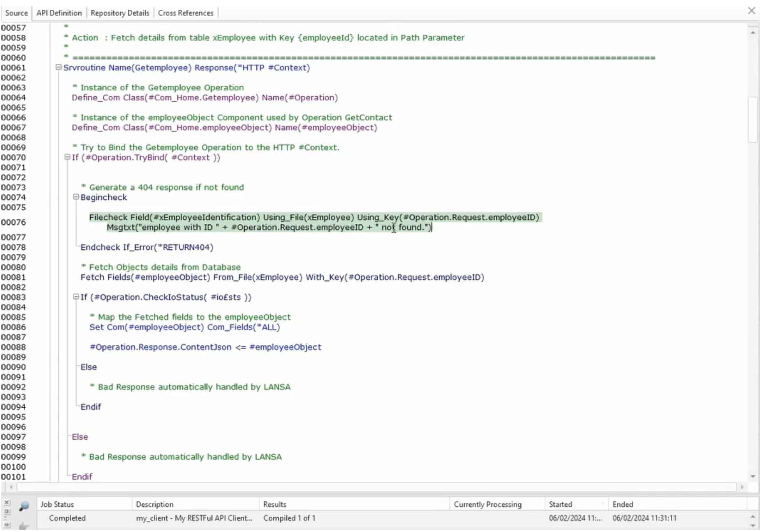Click the '* Map the Fetched fields' comment
761x532 pixels.
(x=190, y=317)
